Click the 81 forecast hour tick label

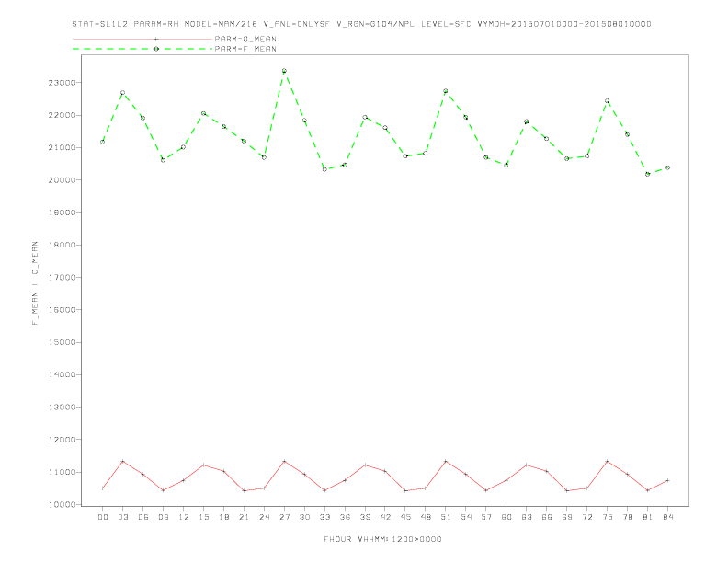pos(648,517)
